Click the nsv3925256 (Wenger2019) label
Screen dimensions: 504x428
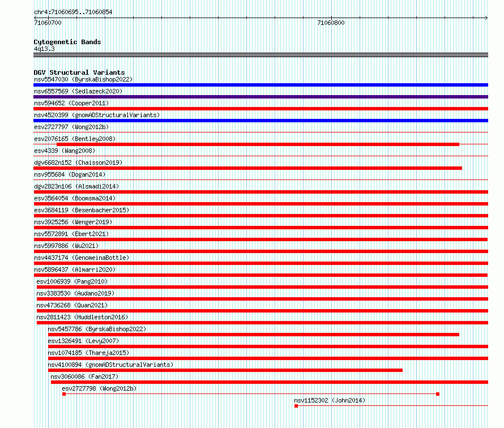(73, 222)
